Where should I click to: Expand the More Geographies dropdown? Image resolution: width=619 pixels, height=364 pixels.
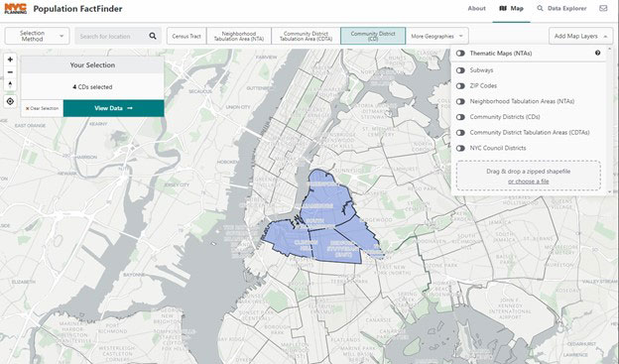pyautogui.click(x=437, y=36)
